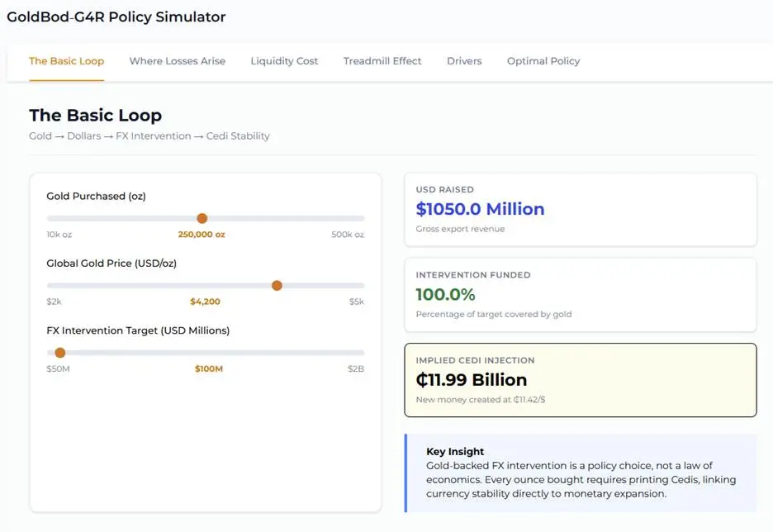Screen dimensions: 773x532
Task: Grab the Gold Purchased slider handle
Action: (202, 218)
